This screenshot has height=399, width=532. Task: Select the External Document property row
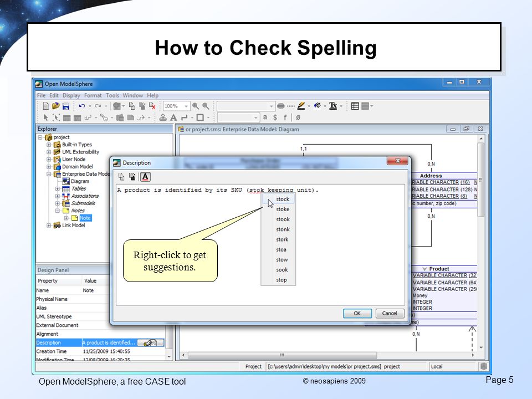tap(101, 325)
